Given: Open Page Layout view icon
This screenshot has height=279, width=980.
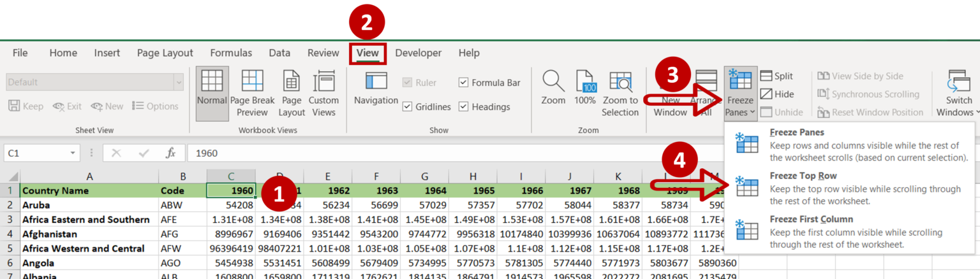Looking at the screenshot, I should pyautogui.click(x=292, y=81).
